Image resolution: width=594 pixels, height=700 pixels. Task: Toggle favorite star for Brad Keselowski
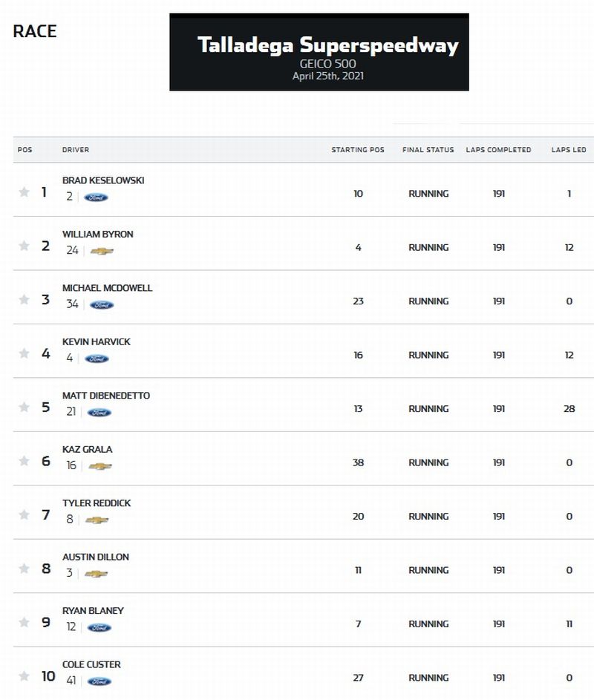click(x=24, y=192)
